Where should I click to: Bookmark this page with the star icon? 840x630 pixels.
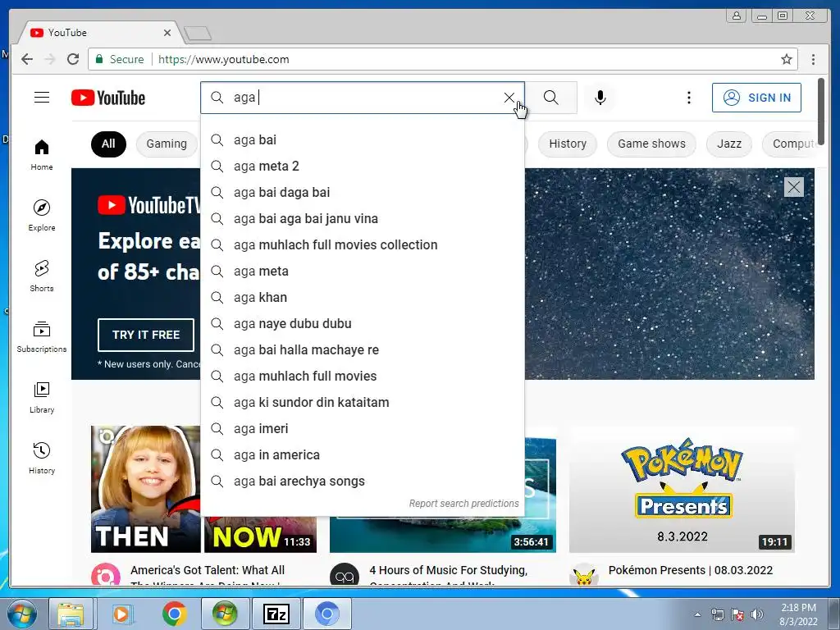click(x=786, y=59)
